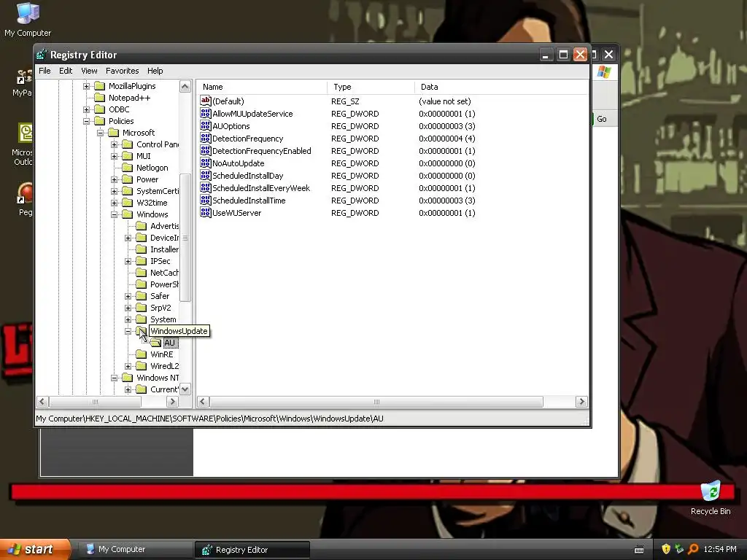Expand the Safer tree node
The height and width of the screenshot is (560, 747).
128,296
